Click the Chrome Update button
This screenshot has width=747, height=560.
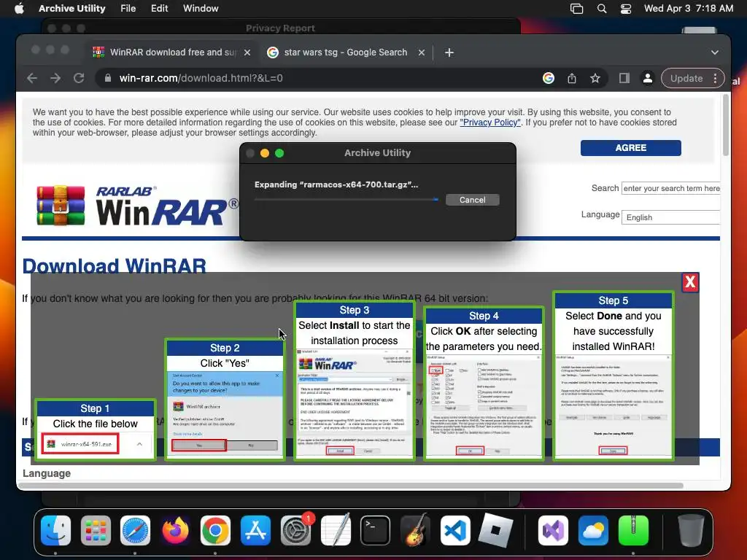686,78
